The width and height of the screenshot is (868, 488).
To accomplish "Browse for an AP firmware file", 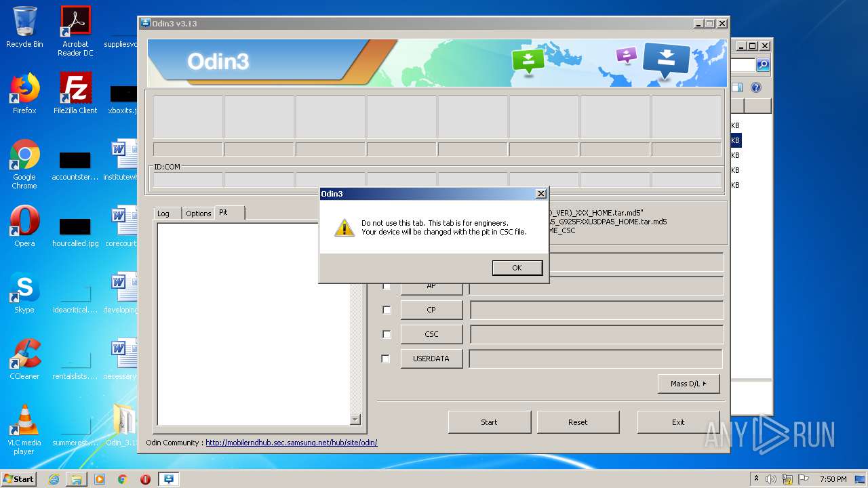I will pos(431,288).
